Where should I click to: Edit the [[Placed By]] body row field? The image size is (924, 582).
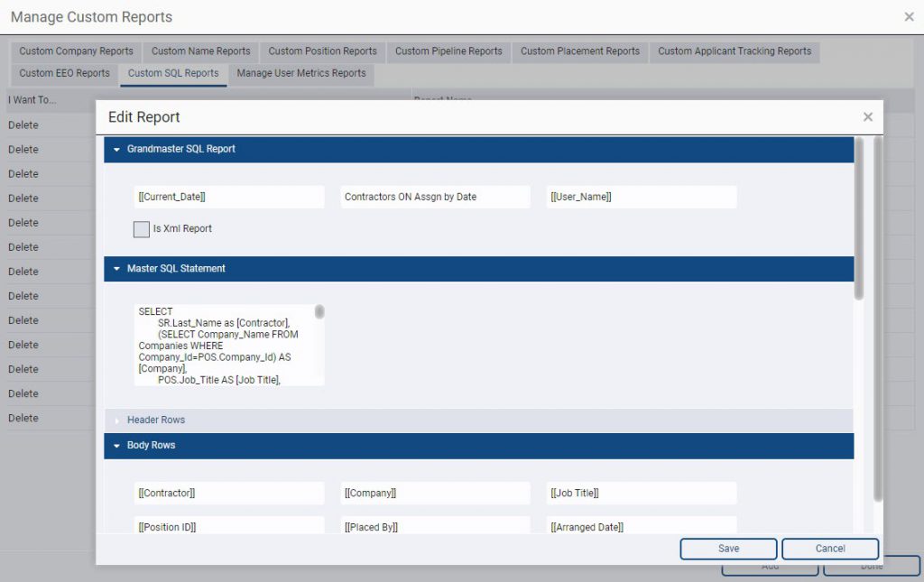[436, 526]
